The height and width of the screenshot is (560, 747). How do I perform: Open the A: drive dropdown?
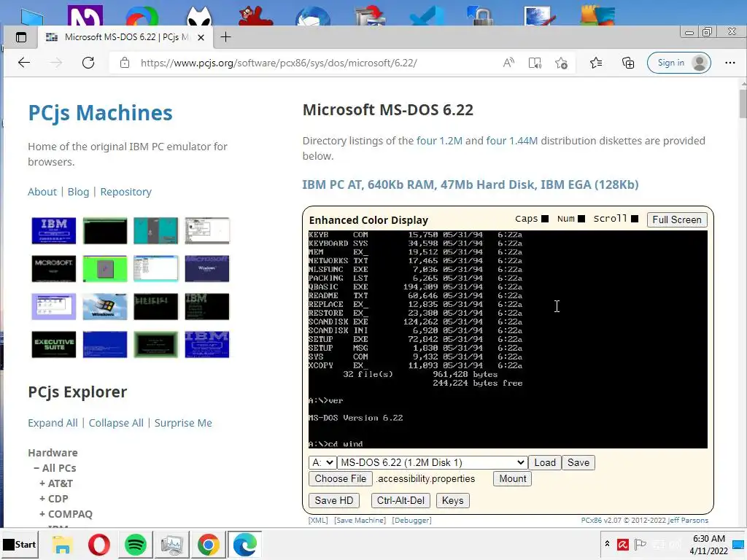click(322, 462)
